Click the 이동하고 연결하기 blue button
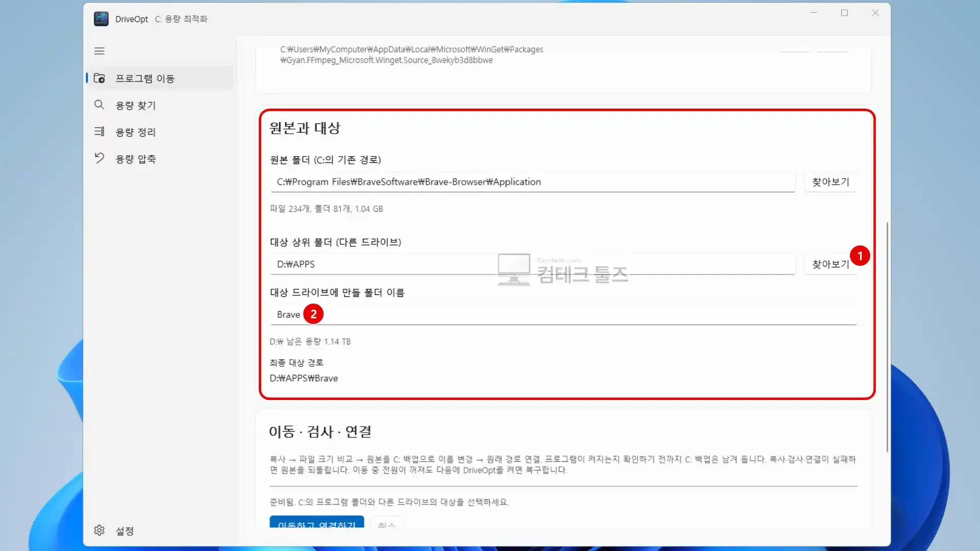Viewport: 980px width, 551px height. (x=316, y=522)
